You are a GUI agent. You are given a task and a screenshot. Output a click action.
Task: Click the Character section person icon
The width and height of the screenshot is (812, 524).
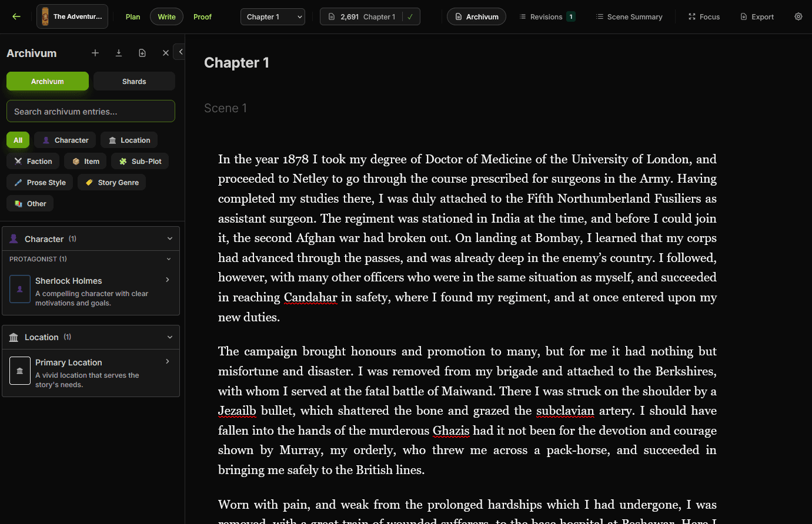coord(14,239)
